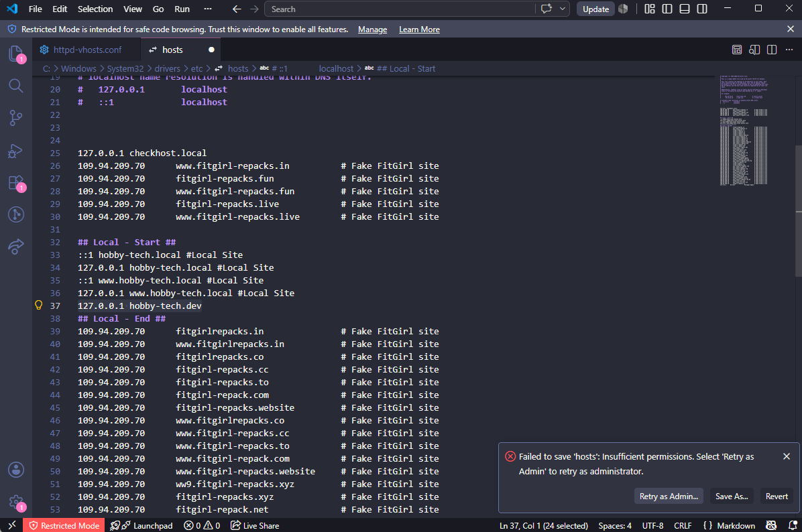Open preview to the side icon

coord(754,50)
